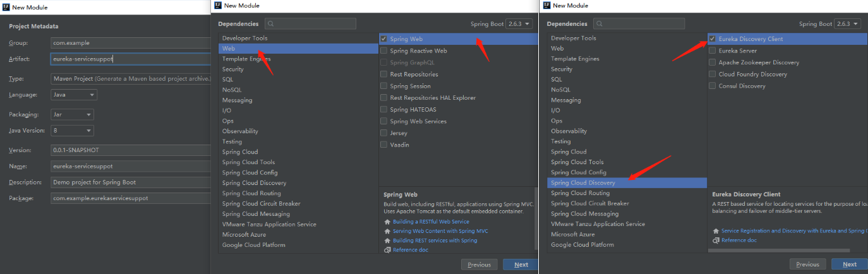The width and height of the screenshot is (868, 274).
Task: Select Google Cloud Platform in Spring Web dialog
Action: [298, 245]
